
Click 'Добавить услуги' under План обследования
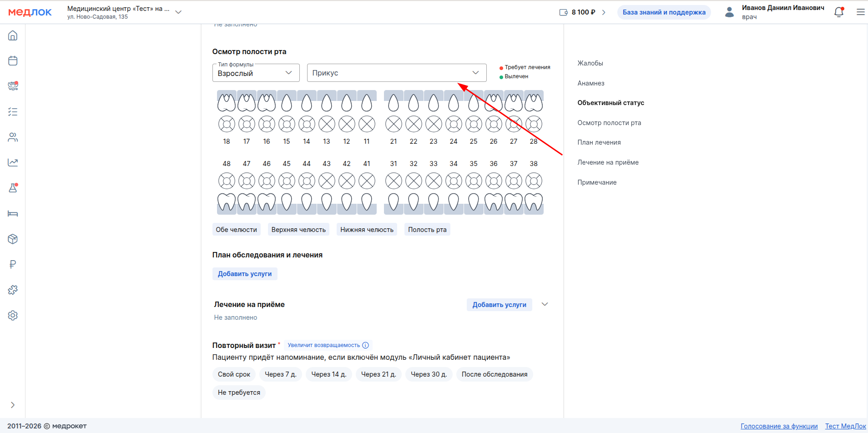coord(245,274)
